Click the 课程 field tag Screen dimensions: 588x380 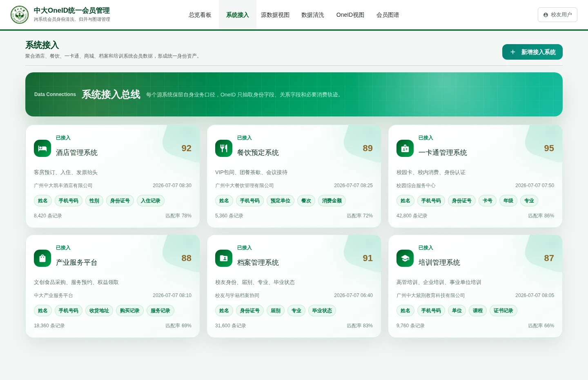478,311
